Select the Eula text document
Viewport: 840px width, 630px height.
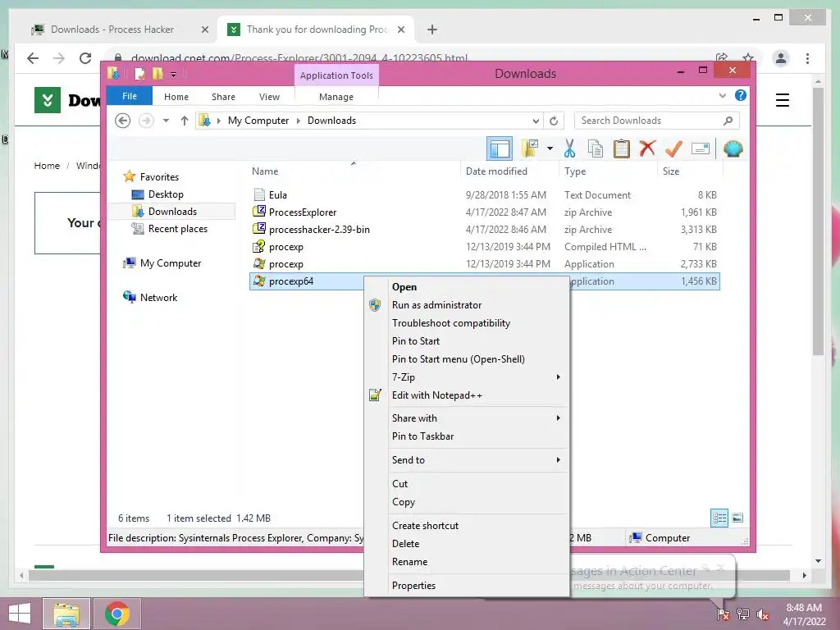tap(277, 195)
